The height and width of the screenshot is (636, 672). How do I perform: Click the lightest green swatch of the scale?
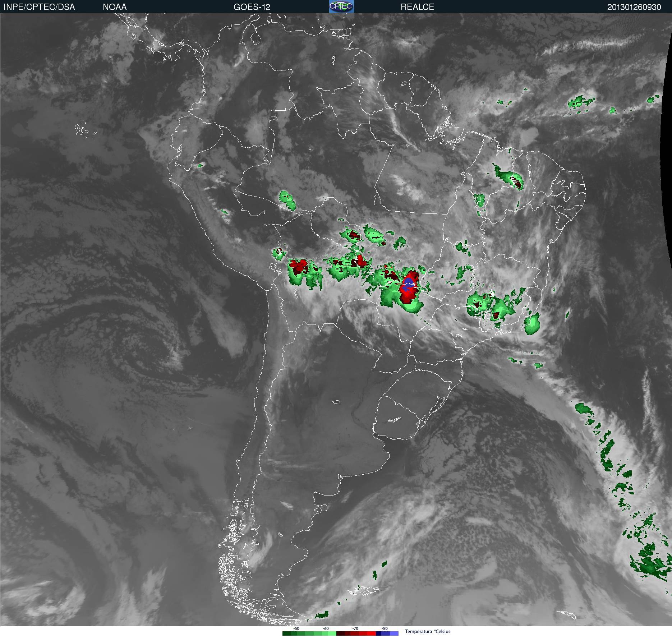pyautogui.click(x=332, y=633)
